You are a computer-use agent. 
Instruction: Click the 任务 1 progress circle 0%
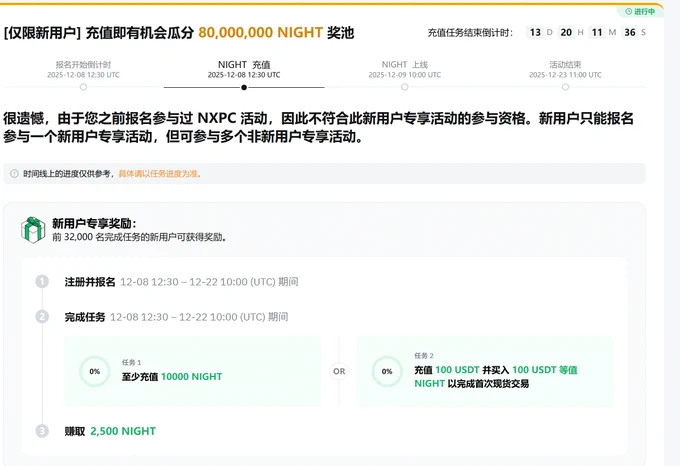[95, 371]
